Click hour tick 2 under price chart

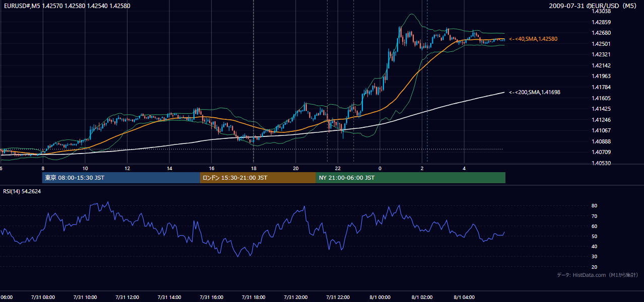click(422, 168)
